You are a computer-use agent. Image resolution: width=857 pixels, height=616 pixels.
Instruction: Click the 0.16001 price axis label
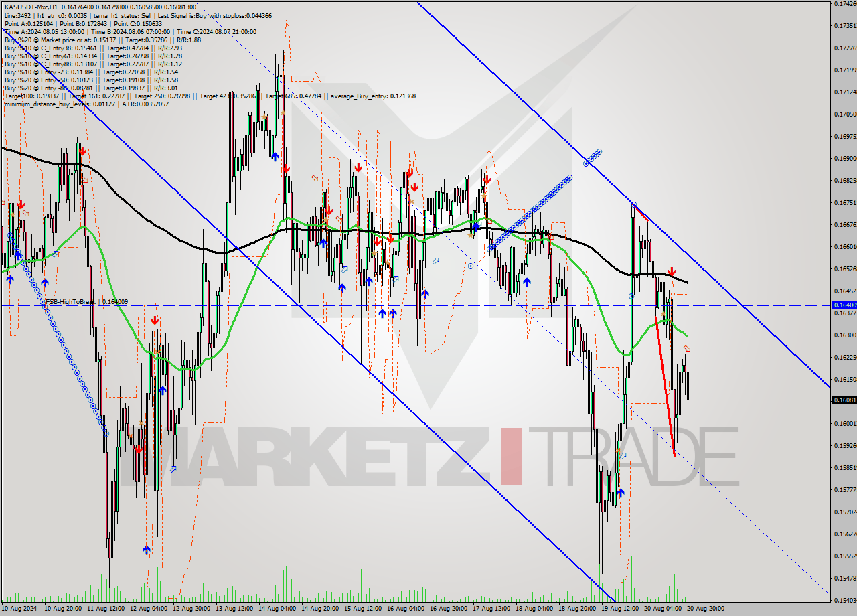(844, 423)
